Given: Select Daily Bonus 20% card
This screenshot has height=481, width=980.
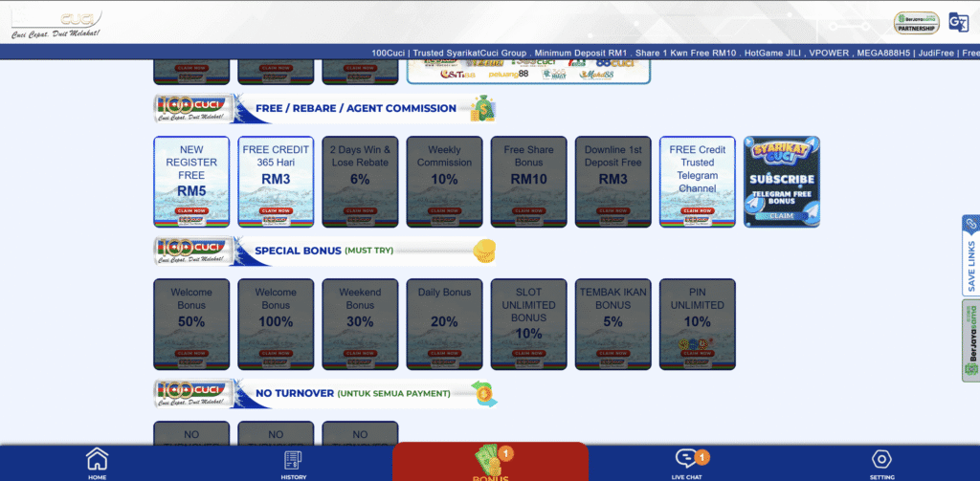Looking at the screenshot, I should 444,324.
